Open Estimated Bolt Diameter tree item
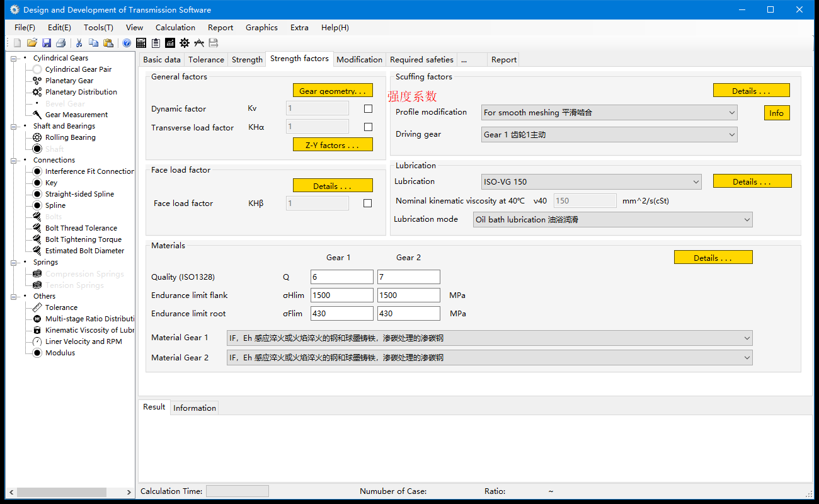 pos(84,251)
